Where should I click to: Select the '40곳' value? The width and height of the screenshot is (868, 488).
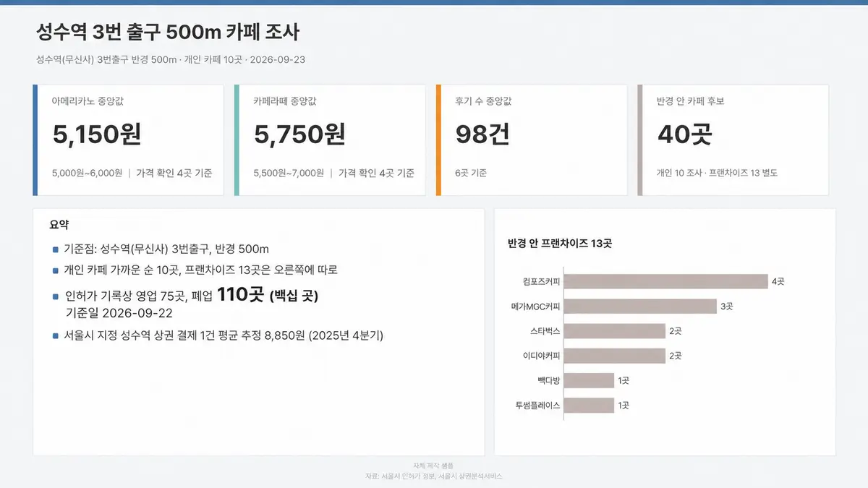(684, 134)
